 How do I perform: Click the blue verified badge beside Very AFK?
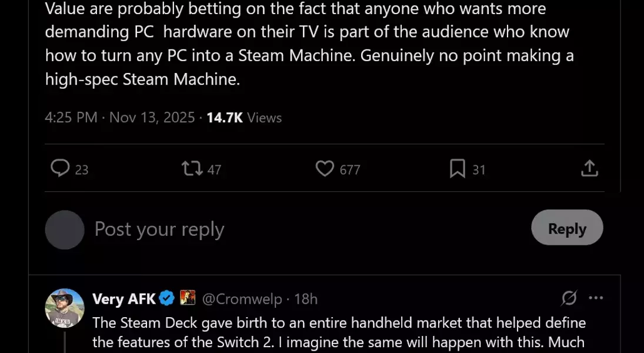(167, 299)
